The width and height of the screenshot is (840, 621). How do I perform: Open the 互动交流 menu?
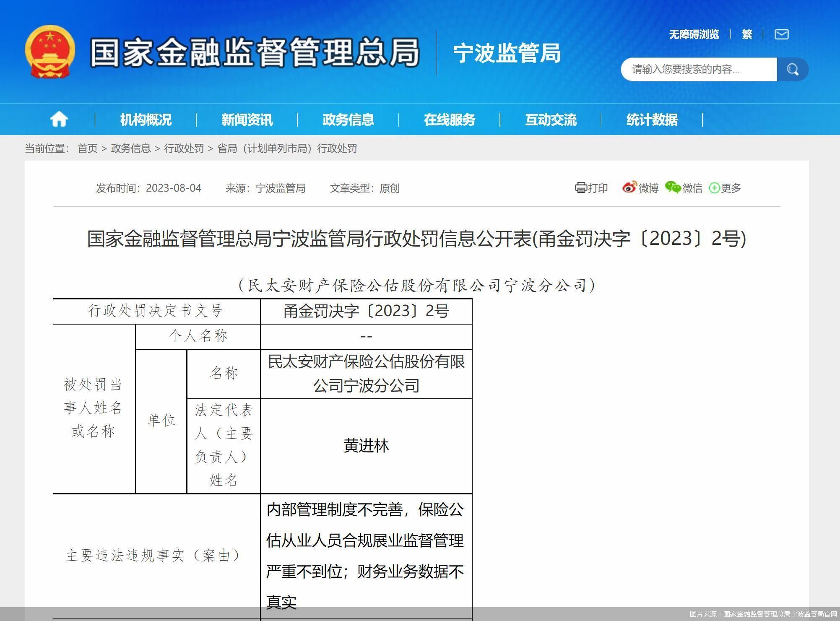pyautogui.click(x=551, y=120)
